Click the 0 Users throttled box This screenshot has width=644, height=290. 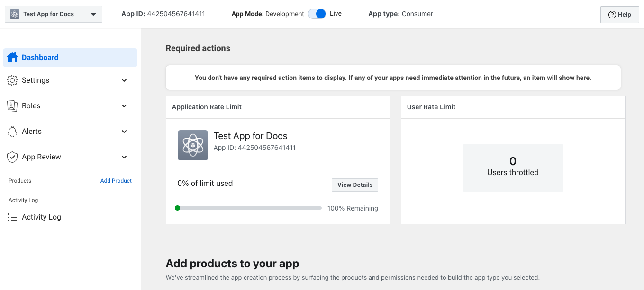point(513,168)
